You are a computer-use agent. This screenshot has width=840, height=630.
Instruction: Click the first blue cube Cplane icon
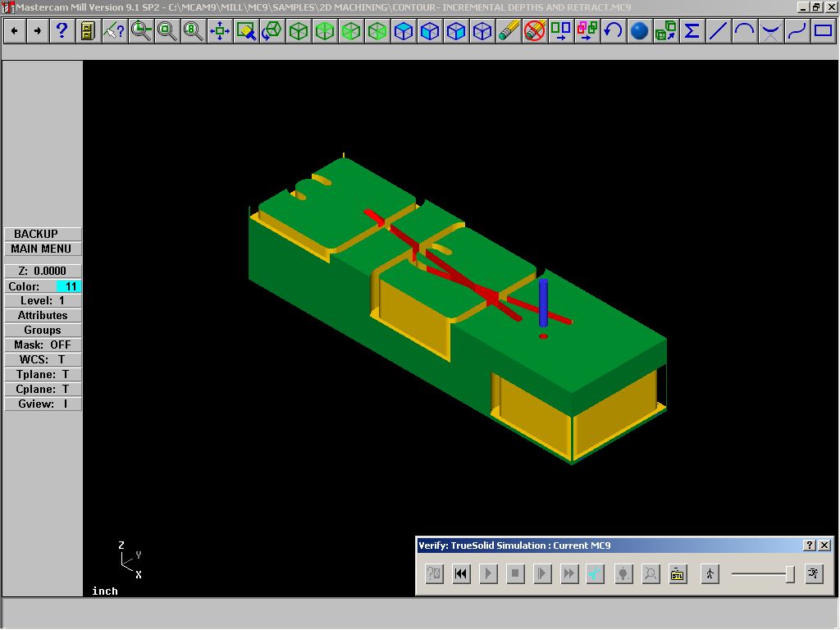click(x=404, y=31)
